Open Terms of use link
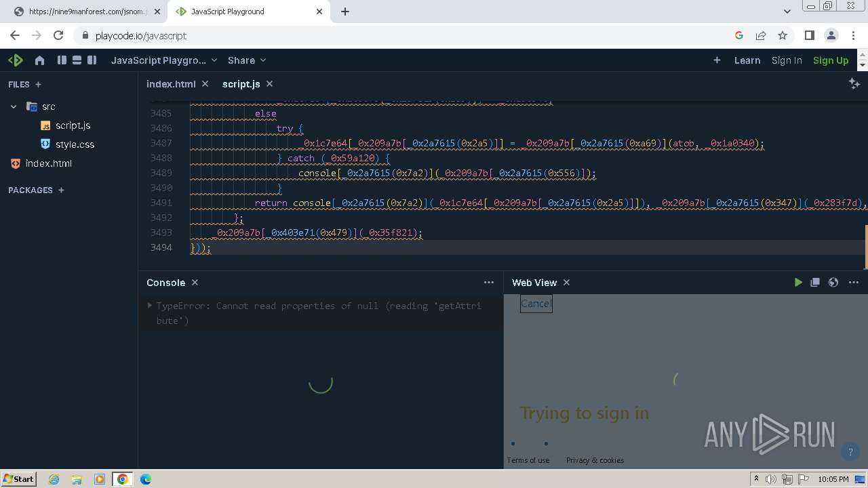Screen dimensions: 868x488 [528, 460]
